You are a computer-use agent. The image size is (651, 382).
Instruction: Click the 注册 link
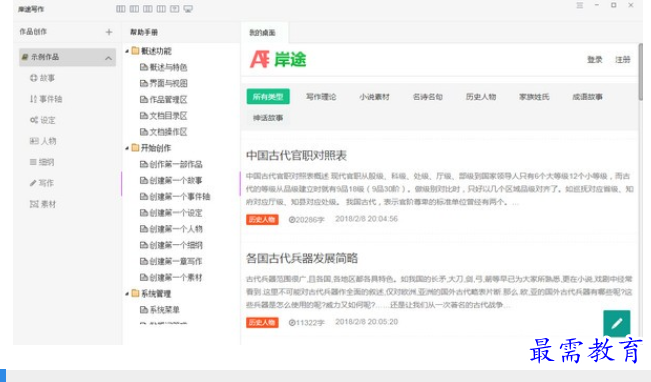click(x=622, y=60)
